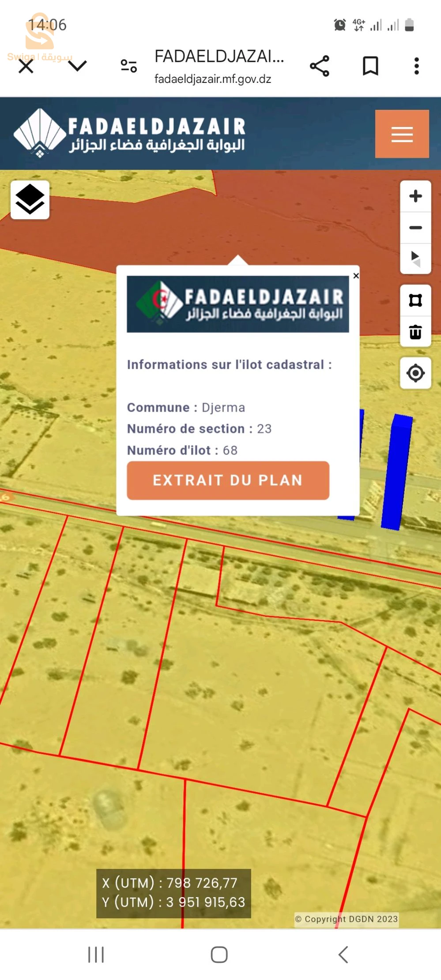Open site settings tune icon
Image resolution: width=441 pixels, height=980 pixels.
[x=128, y=66]
